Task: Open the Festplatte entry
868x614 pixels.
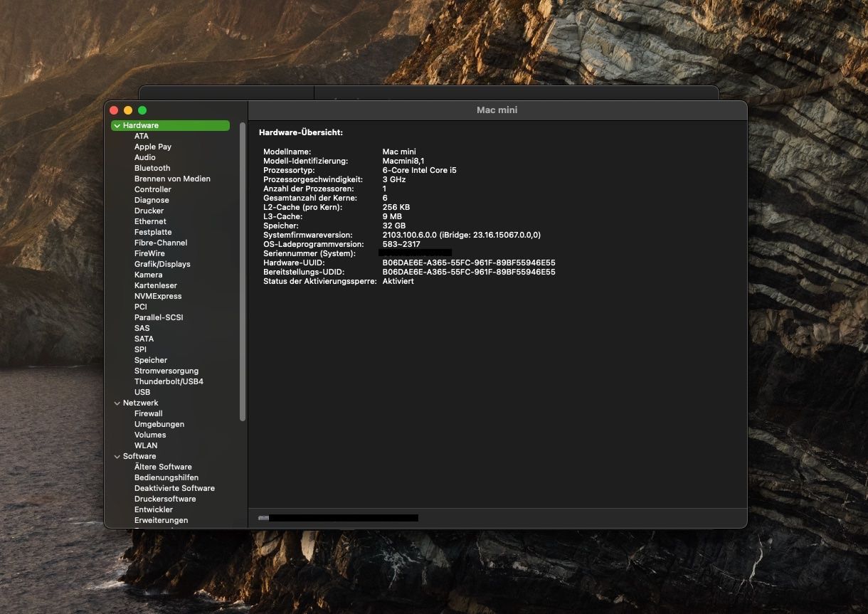Action: click(153, 232)
